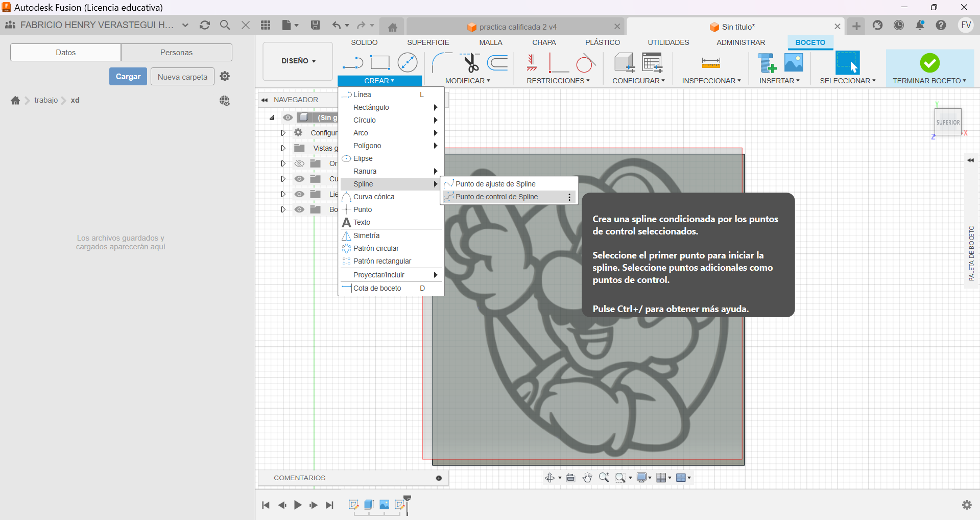Apply the Perpendicular constraint icon
Viewport: 980px width, 520px height.
pos(559,63)
